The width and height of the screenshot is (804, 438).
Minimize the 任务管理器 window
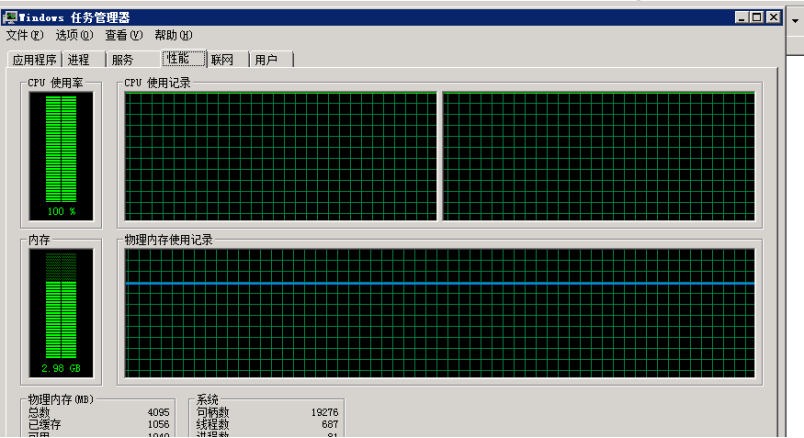(741, 17)
